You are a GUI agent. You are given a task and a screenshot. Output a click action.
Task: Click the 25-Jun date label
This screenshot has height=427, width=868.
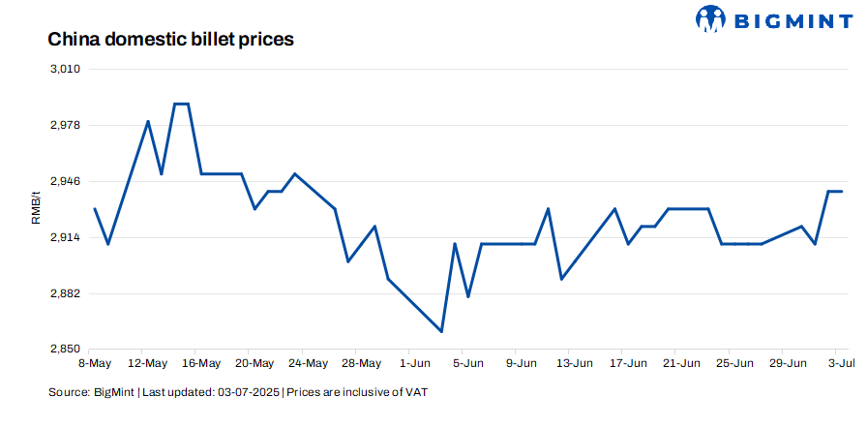point(735,364)
